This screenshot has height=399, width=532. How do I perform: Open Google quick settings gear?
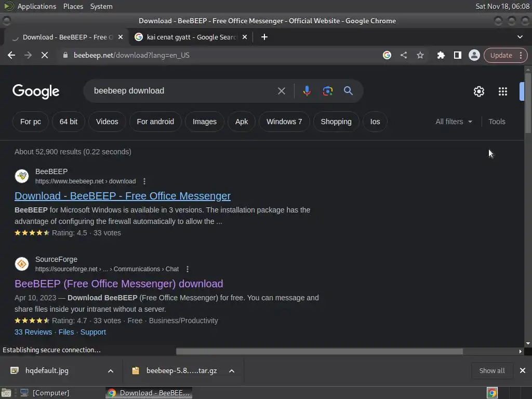(478, 91)
